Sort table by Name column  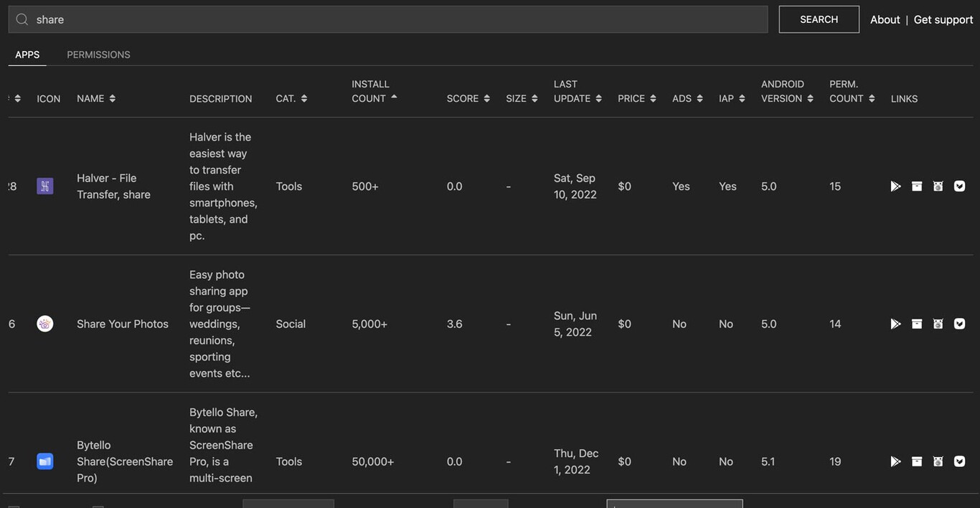[x=96, y=99]
